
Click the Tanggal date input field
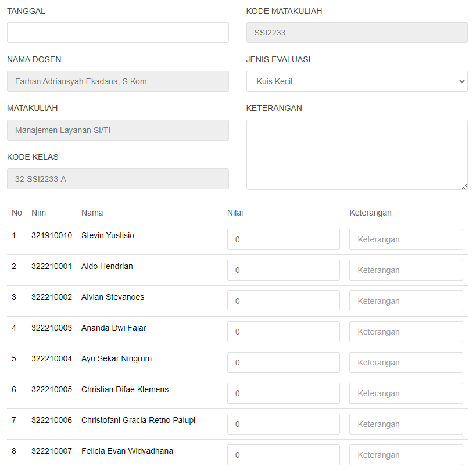(x=118, y=33)
